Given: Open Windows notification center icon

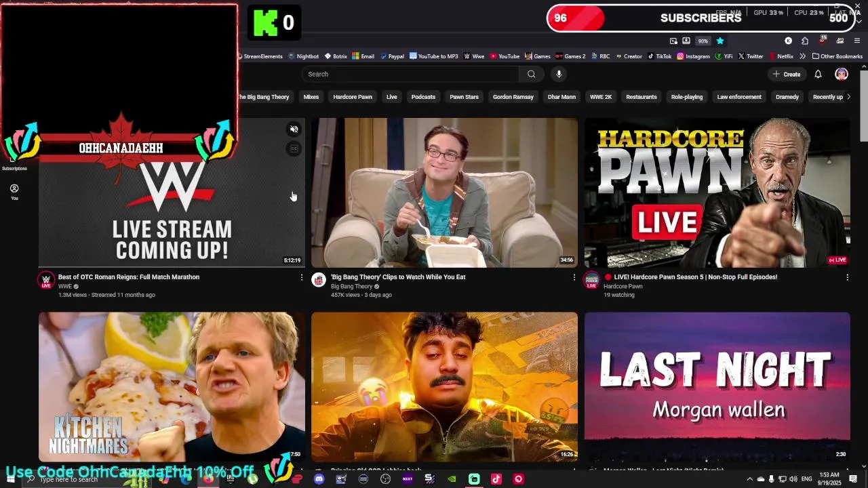Looking at the screenshot, I should point(853,479).
